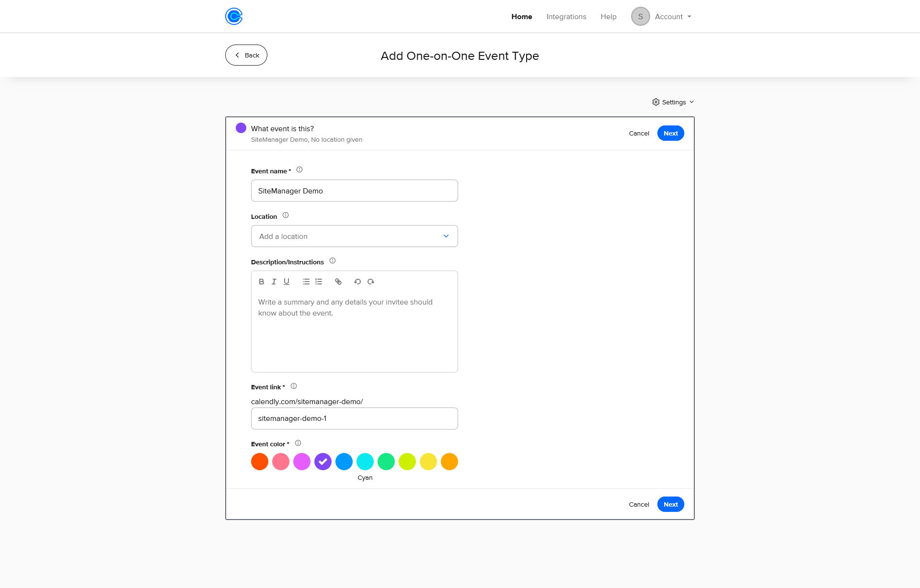Screen dimensions: 920x588
Task: Focus the Event link input field
Action: tap(355, 418)
